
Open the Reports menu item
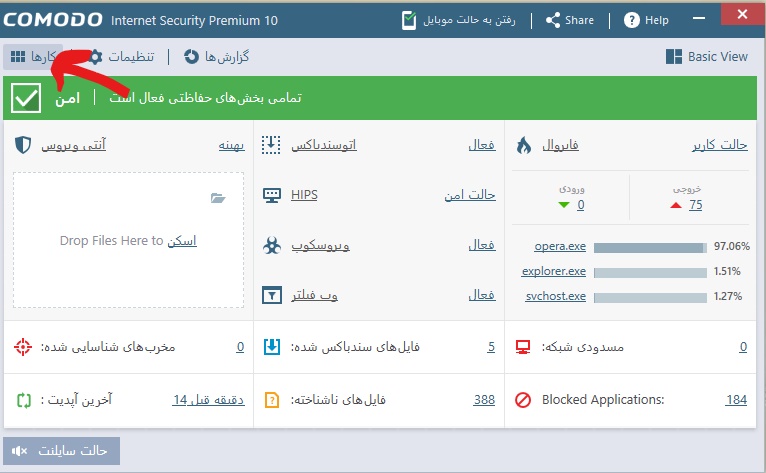(217, 57)
